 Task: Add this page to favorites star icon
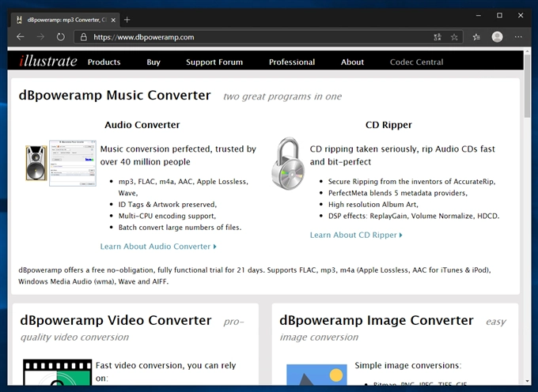(x=454, y=37)
